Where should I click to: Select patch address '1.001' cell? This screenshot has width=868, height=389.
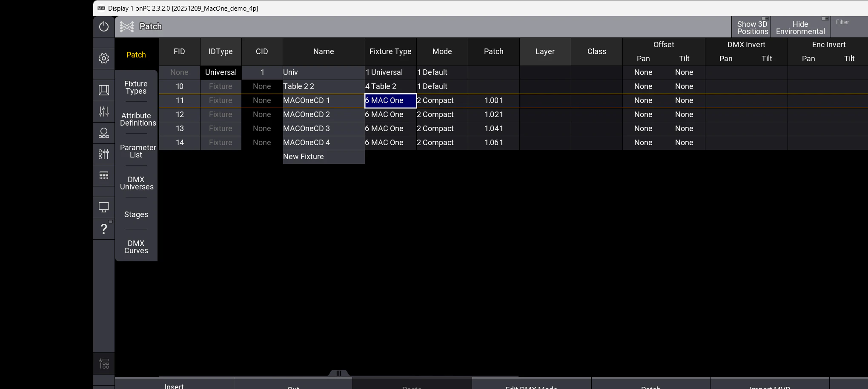pyautogui.click(x=494, y=100)
